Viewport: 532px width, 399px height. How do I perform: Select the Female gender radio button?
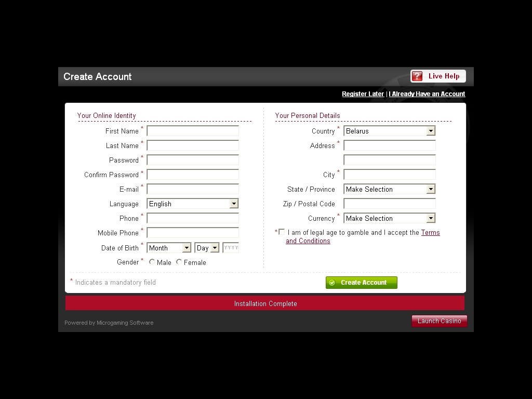tap(179, 262)
